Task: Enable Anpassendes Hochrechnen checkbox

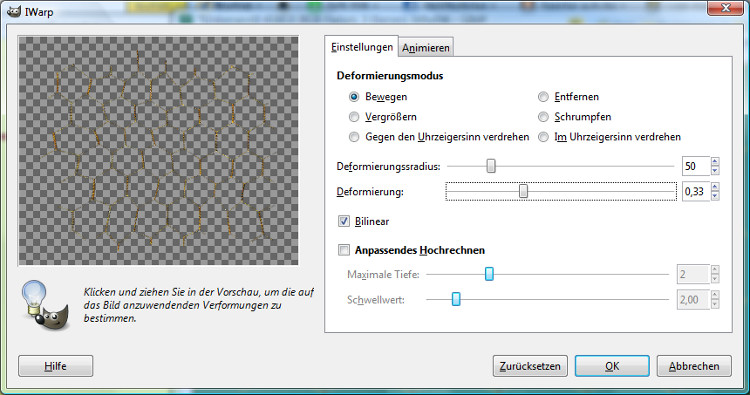Action: (343, 250)
